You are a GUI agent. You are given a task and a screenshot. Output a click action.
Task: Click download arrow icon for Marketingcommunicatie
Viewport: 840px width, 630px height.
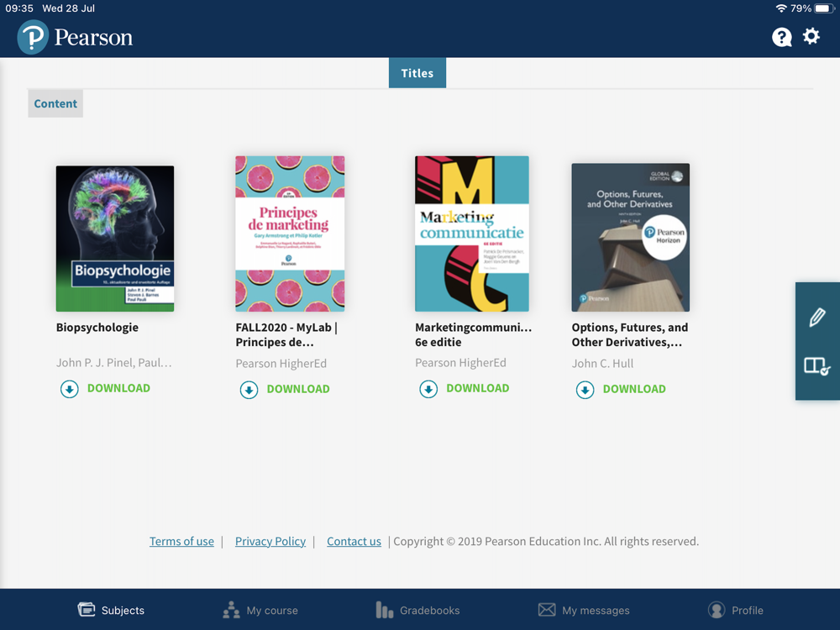428,388
